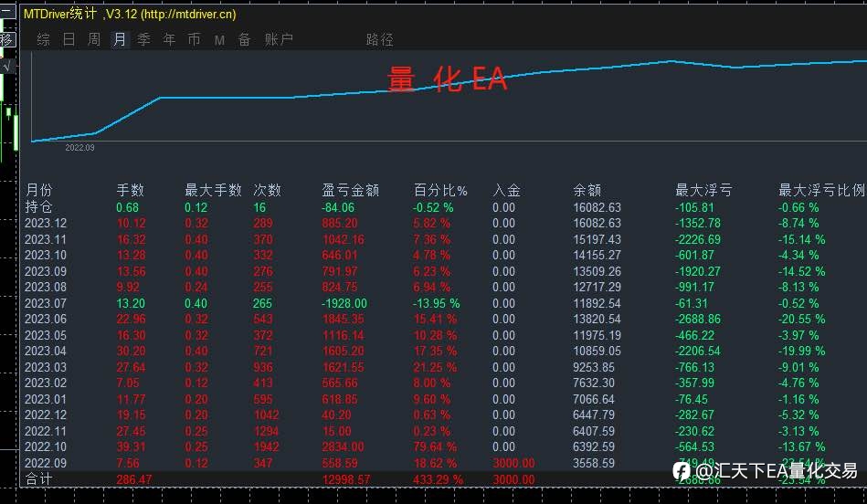This screenshot has width=867, height=504.
Task: Click the 286.47 total lots value
Action: pyautogui.click(x=133, y=479)
